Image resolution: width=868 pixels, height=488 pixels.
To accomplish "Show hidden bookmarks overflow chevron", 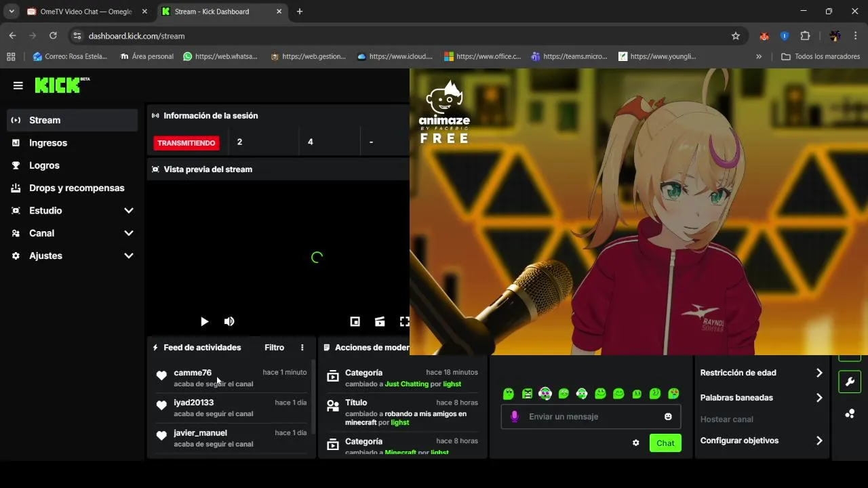I will pos(759,57).
